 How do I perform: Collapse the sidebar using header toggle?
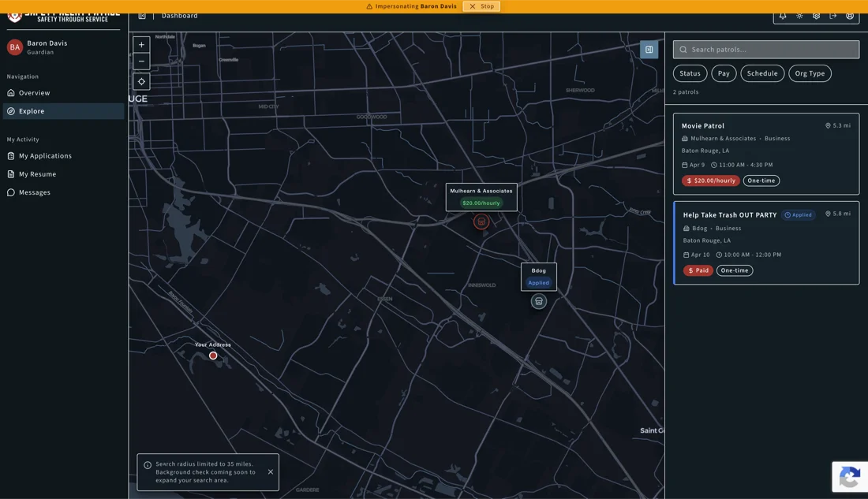click(x=142, y=16)
